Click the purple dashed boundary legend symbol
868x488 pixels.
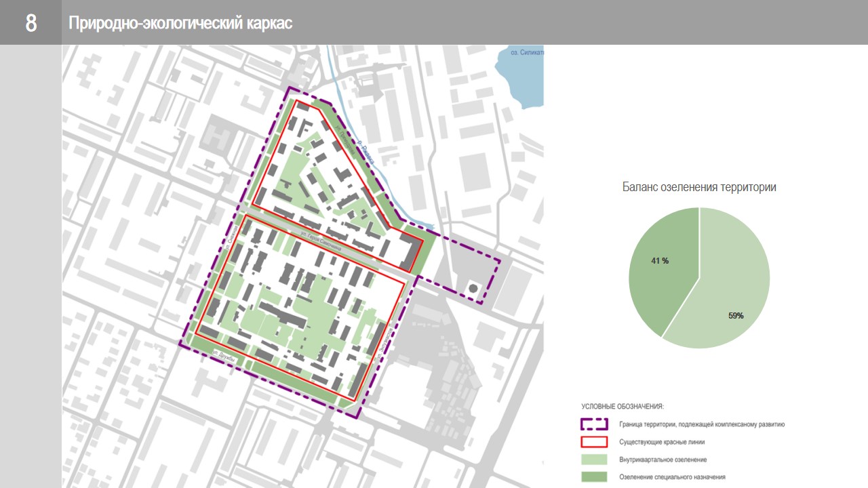coord(593,425)
